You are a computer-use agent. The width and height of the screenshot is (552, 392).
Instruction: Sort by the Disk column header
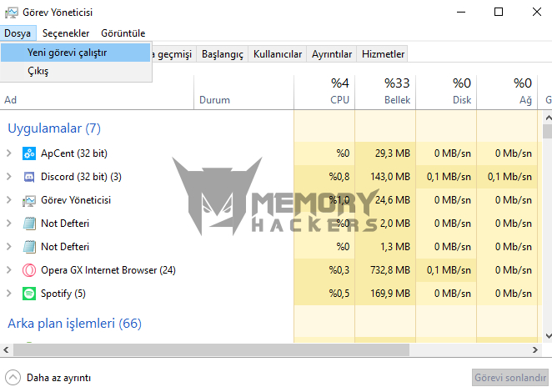point(446,92)
